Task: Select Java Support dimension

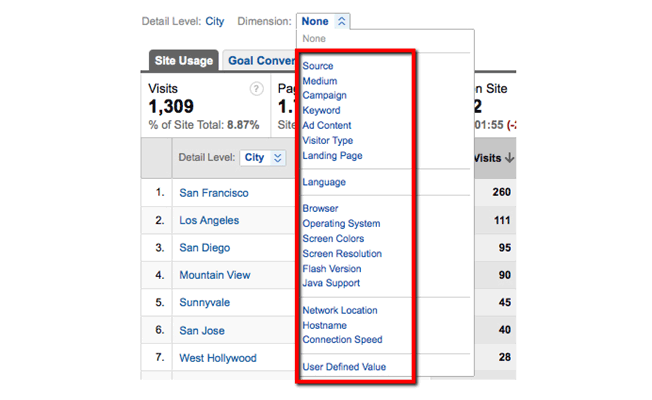Action: coord(331,283)
